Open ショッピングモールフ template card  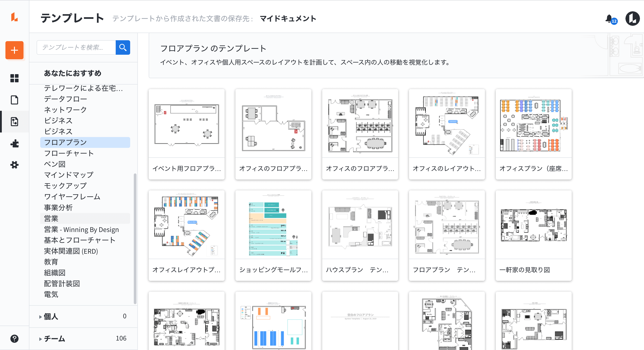(273, 235)
